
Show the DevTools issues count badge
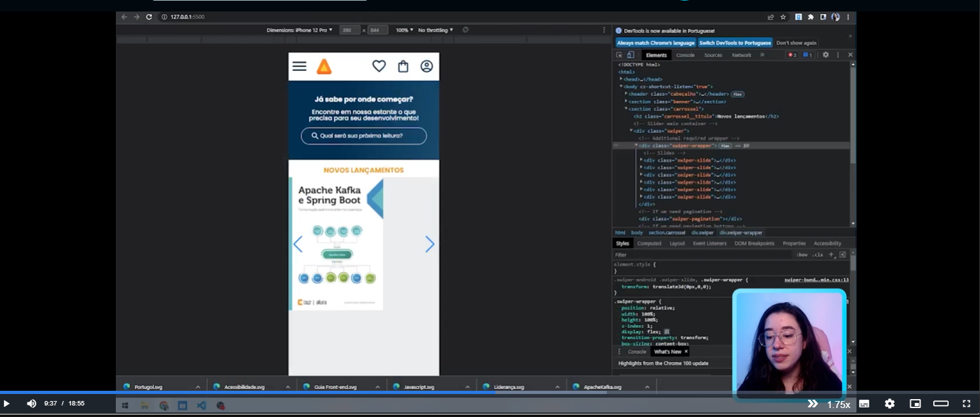[807, 55]
